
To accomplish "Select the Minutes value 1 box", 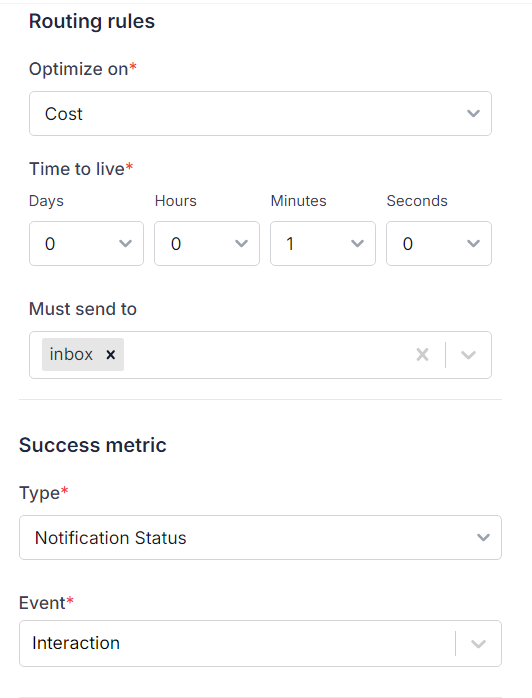I will point(323,243).
